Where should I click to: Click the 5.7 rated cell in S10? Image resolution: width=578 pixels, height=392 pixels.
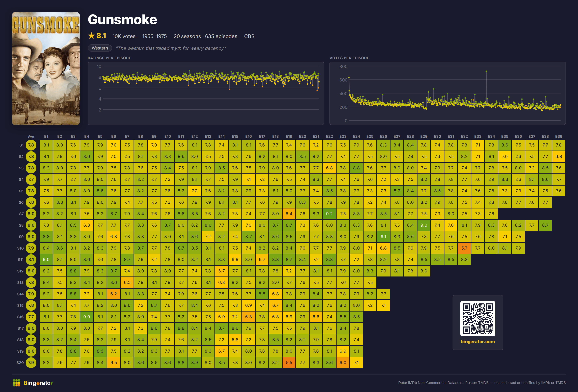click(464, 248)
